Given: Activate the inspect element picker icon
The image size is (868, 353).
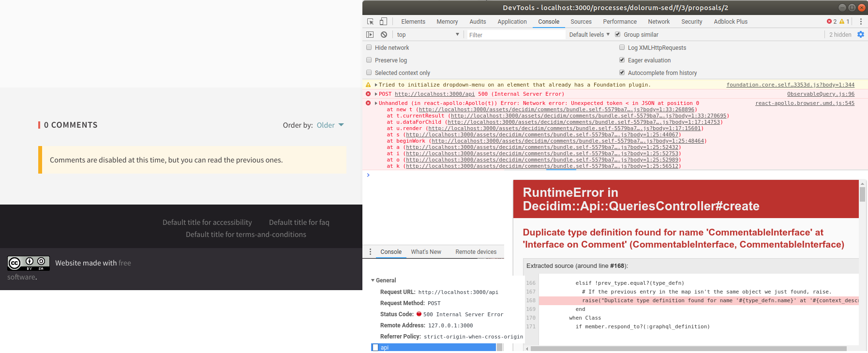Looking at the screenshot, I should 370,22.
